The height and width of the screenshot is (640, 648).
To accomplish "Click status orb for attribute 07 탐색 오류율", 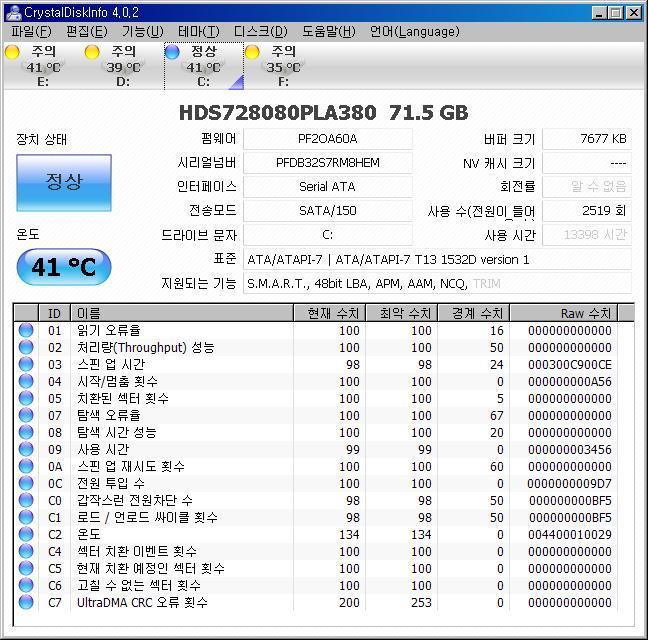I will (x=26, y=415).
